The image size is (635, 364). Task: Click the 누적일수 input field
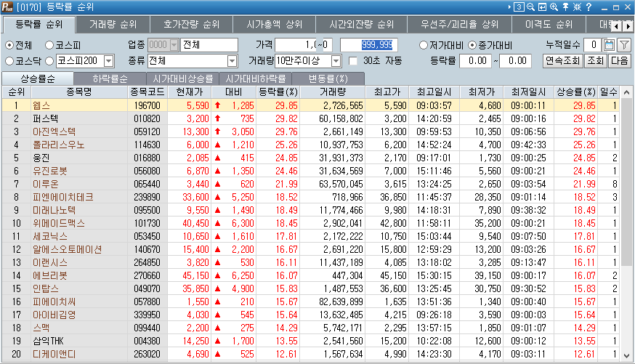tap(593, 45)
